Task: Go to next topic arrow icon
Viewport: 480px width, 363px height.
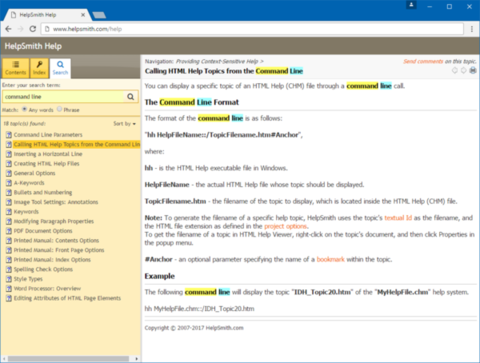Action: tap(464, 70)
